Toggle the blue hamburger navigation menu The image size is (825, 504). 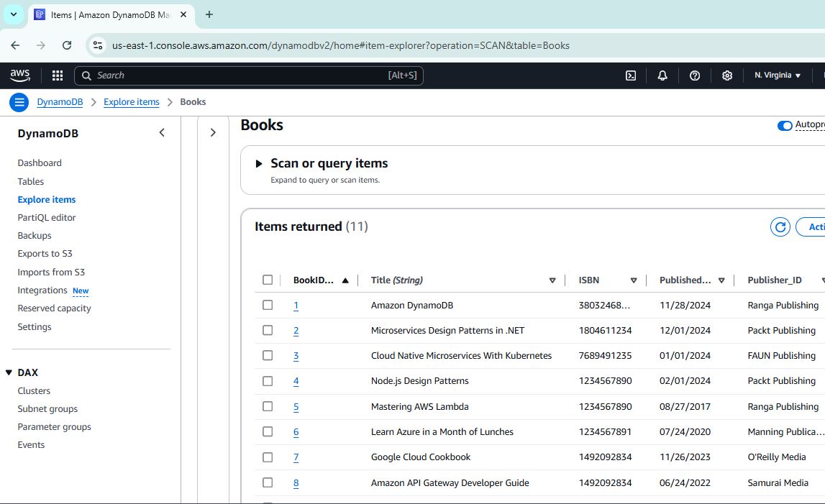pyautogui.click(x=19, y=102)
